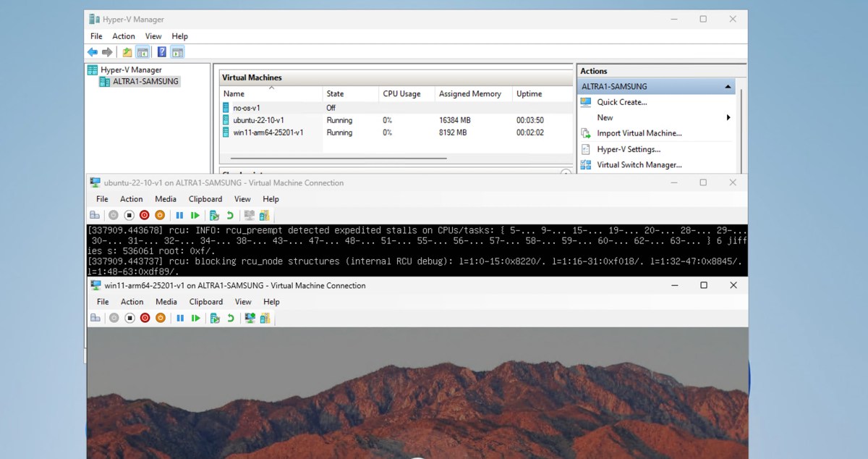
Task: Shut down win11-arm64-25201-v1 with red power icon
Action: click(x=145, y=318)
